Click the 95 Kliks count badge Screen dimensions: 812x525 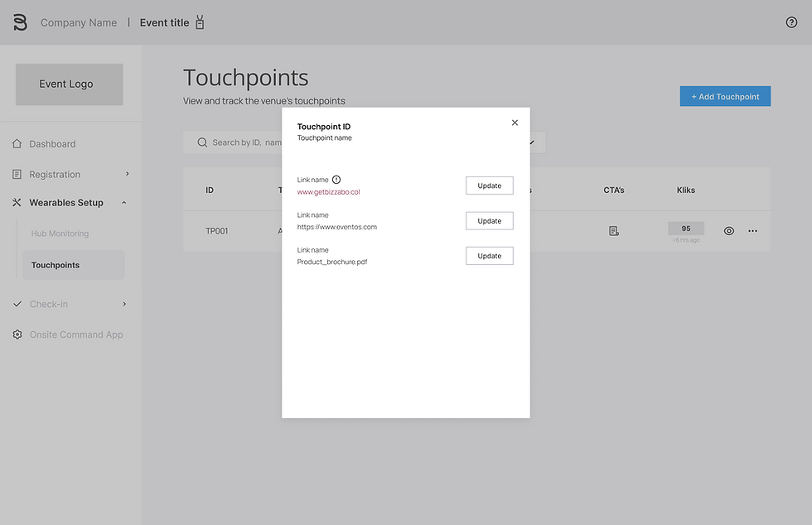pyautogui.click(x=686, y=229)
